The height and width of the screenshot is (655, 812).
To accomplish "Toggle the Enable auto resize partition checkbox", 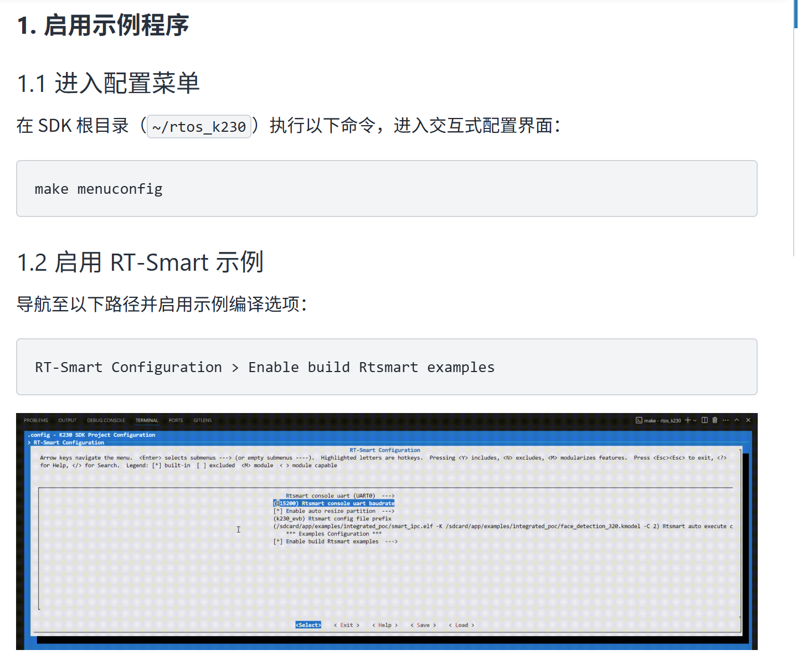I will 278,511.
